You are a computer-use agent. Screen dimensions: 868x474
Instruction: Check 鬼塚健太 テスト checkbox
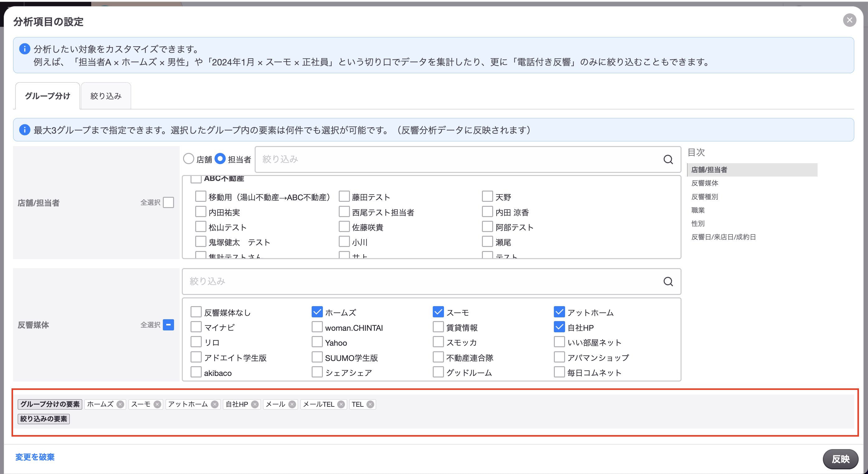tap(200, 242)
